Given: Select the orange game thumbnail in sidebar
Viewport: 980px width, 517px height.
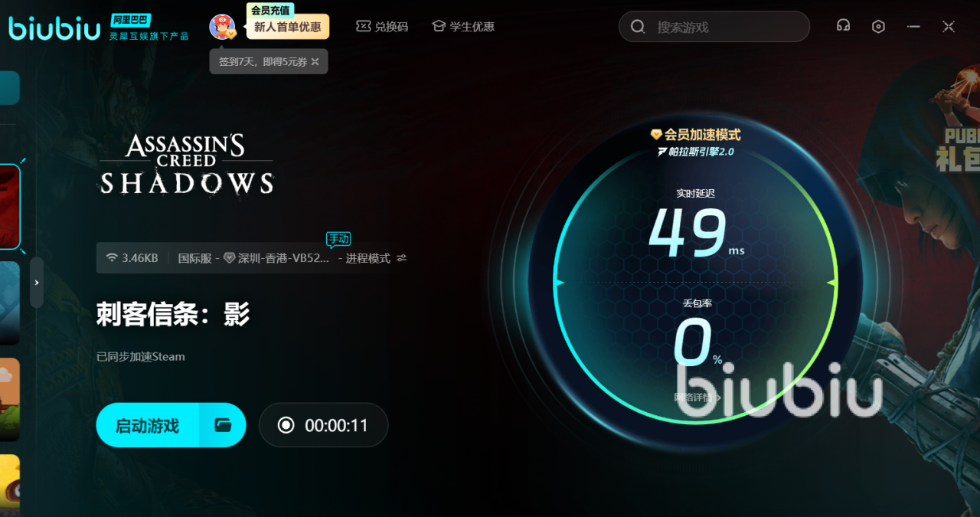Looking at the screenshot, I should click(9, 398).
